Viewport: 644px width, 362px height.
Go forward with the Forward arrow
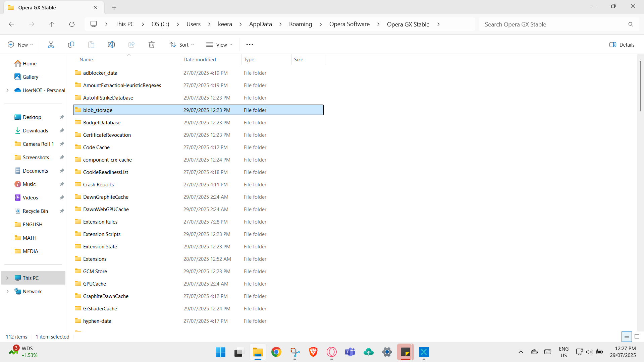pos(32,24)
